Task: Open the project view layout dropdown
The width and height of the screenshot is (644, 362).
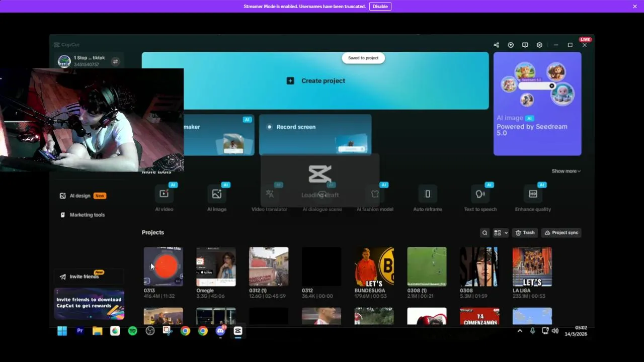Action: click(x=500, y=233)
